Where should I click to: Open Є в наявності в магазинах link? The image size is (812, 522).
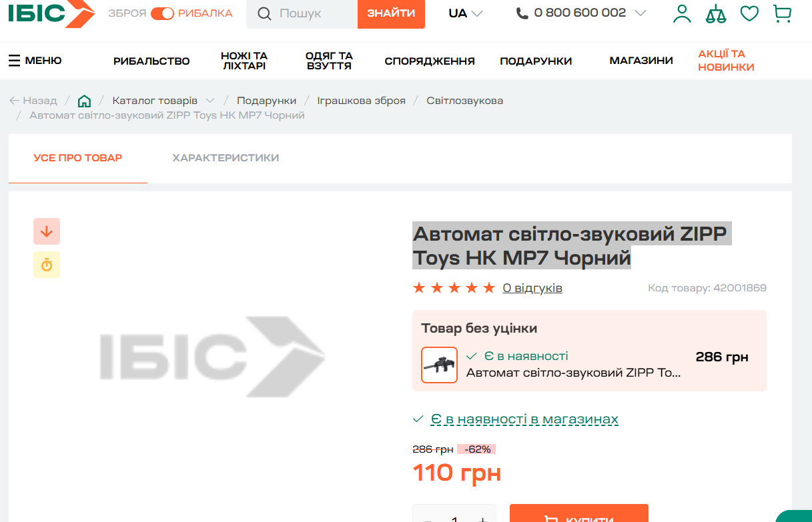point(524,419)
